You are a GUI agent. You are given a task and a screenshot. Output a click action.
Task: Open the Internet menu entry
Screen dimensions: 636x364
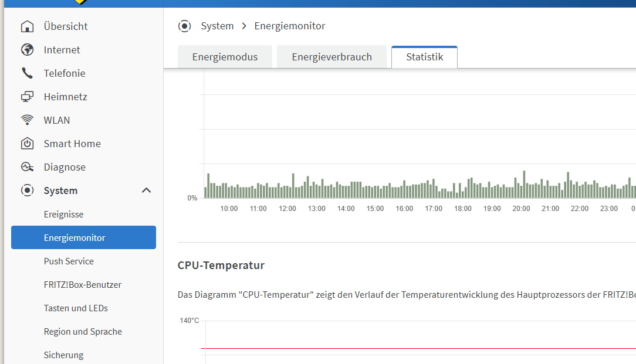pyautogui.click(x=62, y=50)
